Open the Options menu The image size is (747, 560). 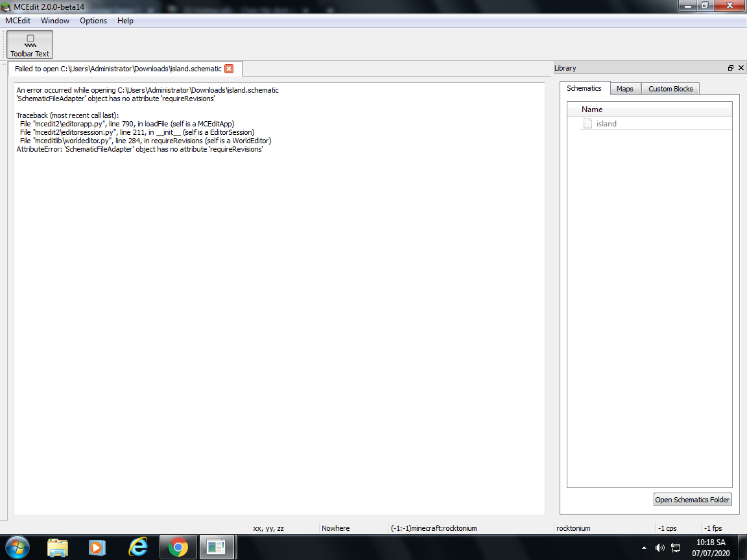tap(93, 21)
